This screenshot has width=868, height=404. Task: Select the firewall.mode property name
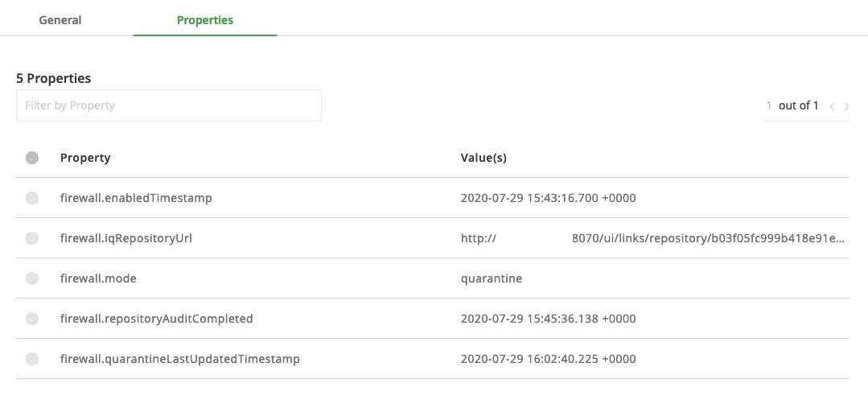click(x=98, y=278)
